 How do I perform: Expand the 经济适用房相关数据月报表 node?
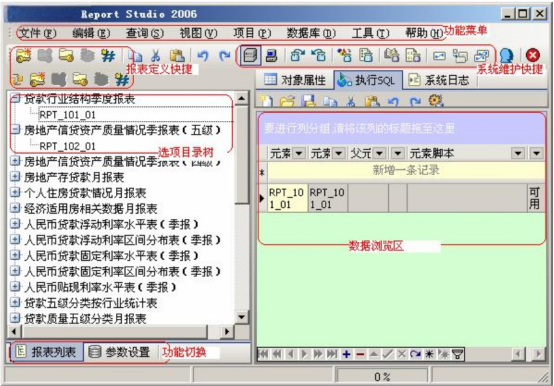pos(15,208)
